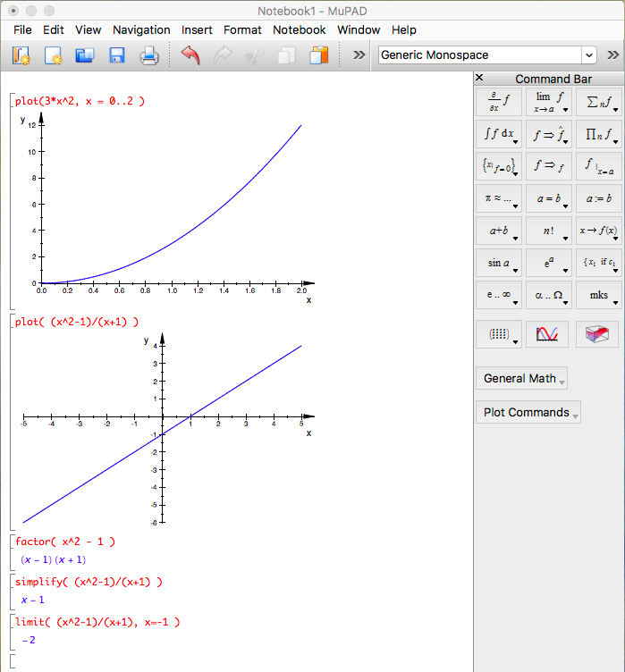Insert integral command from the Command Bar

point(498,134)
